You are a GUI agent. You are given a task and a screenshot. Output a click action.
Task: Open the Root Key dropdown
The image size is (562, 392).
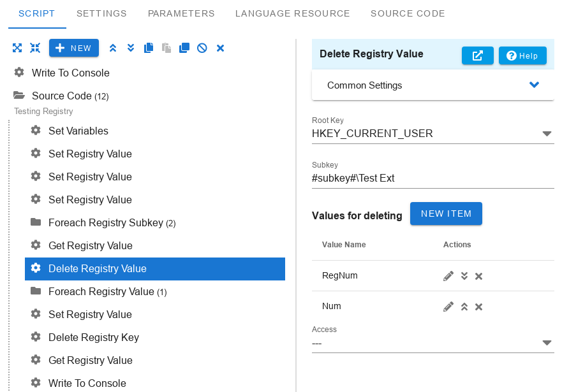coord(433,133)
